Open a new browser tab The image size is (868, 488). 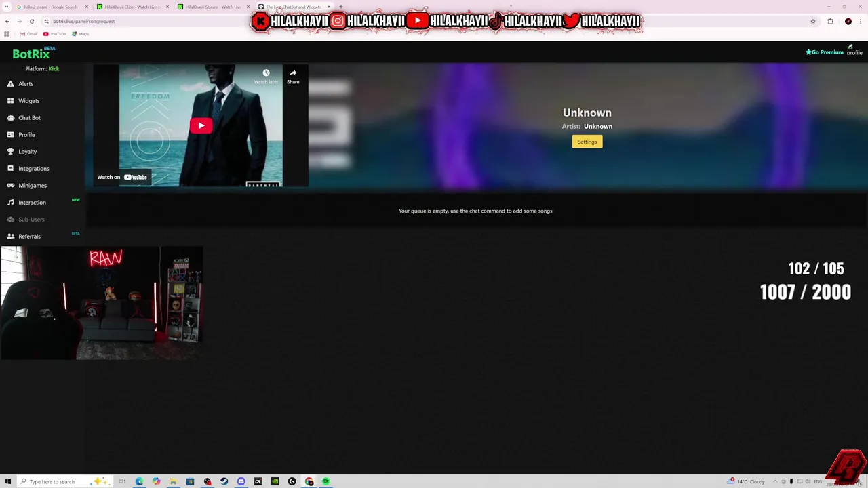coord(341,7)
